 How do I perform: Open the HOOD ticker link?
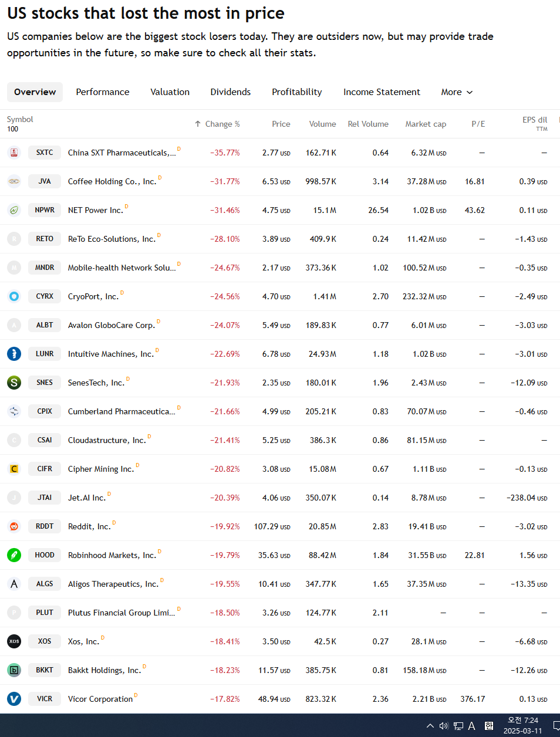[x=45, y=555]
